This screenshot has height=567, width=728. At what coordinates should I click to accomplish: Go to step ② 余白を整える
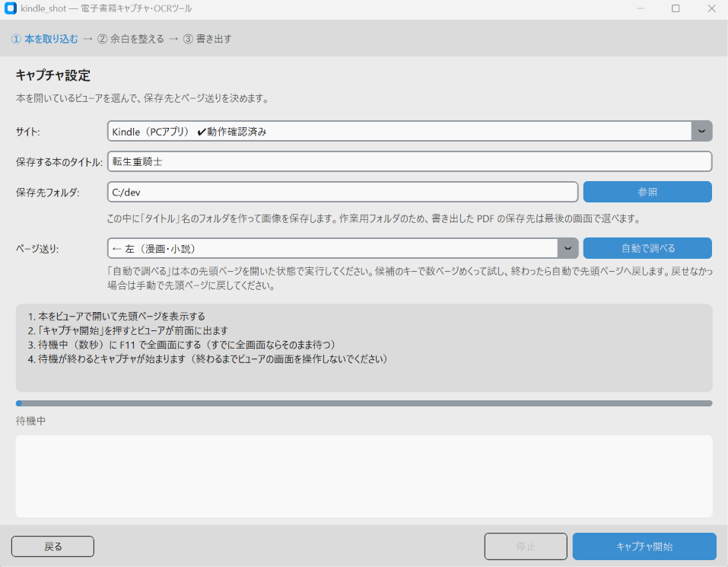(x=131, y=39)
